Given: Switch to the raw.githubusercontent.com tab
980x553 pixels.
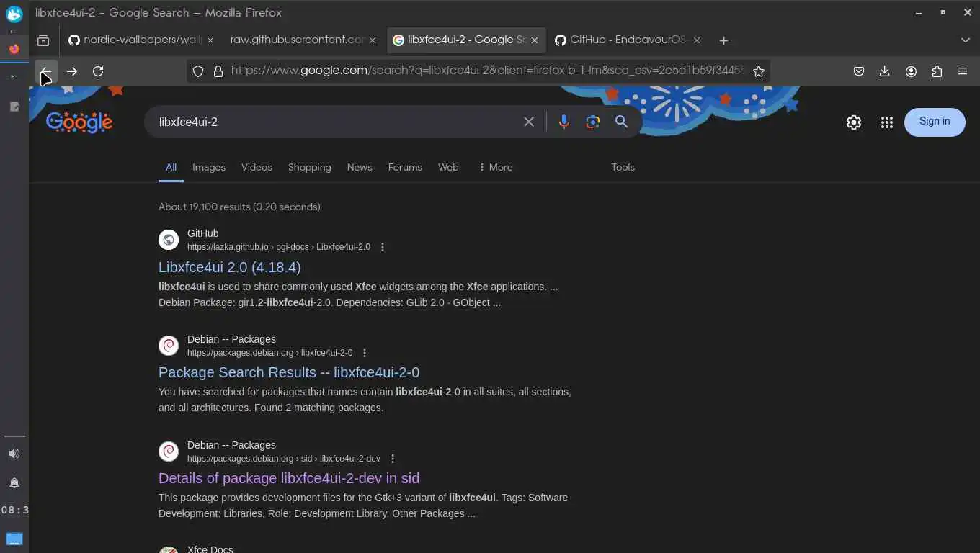Looking at the screenshot, I should pos(298,40).
